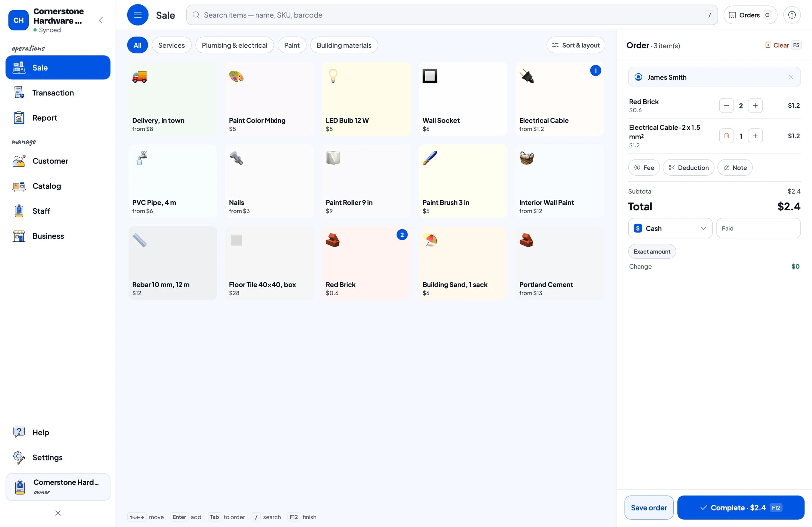Add Portland Cement item card
Viewport: 812px width, 527px height.
[x=560, y=263]
